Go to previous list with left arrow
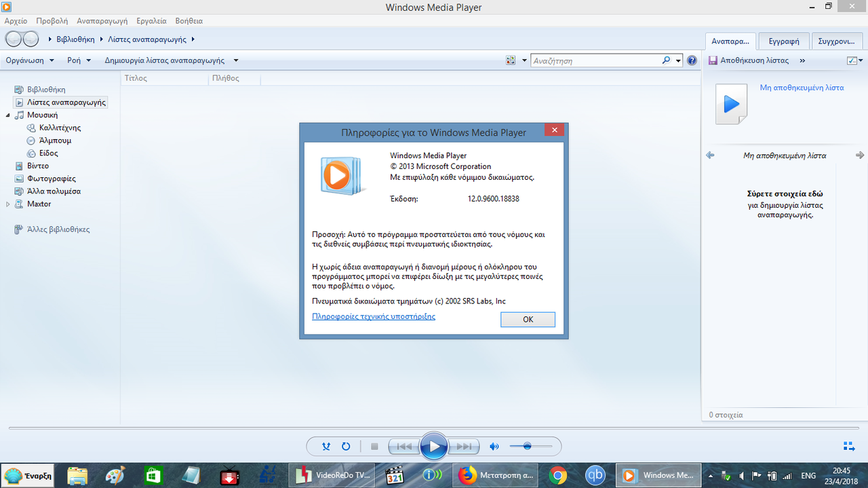Screen dimensions: 868x488 point(710,155)
